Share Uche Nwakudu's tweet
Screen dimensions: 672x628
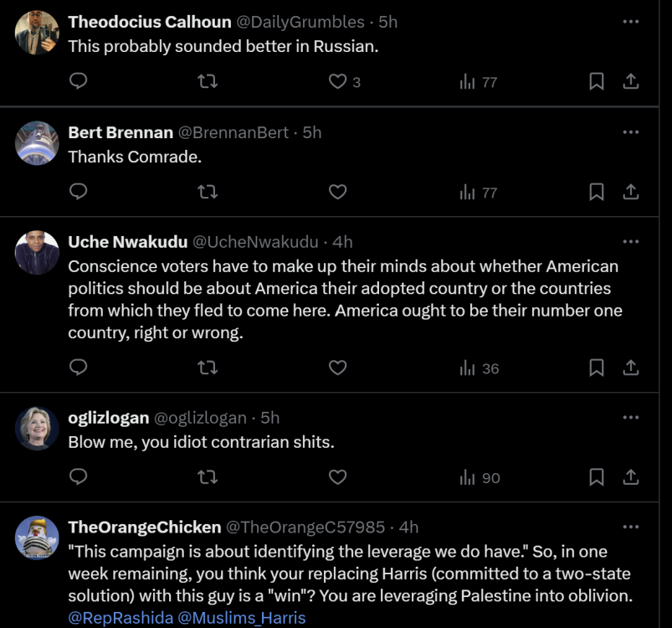(x=631, y=368)
